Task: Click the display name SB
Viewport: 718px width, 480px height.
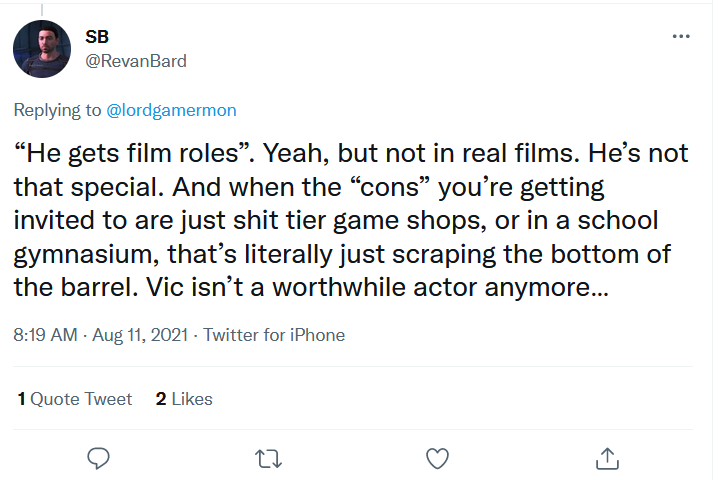Action: pos(97,37)
